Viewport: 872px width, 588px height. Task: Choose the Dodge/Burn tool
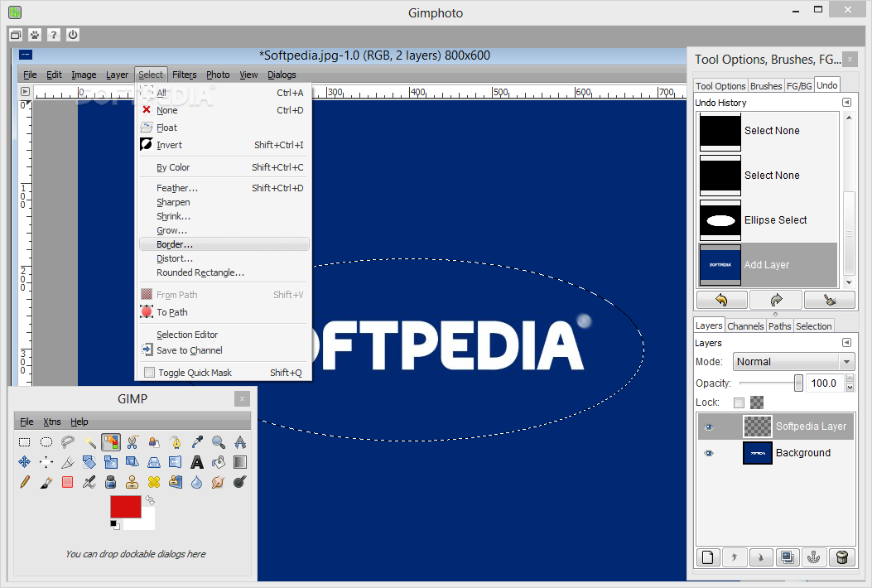(240, 482)
